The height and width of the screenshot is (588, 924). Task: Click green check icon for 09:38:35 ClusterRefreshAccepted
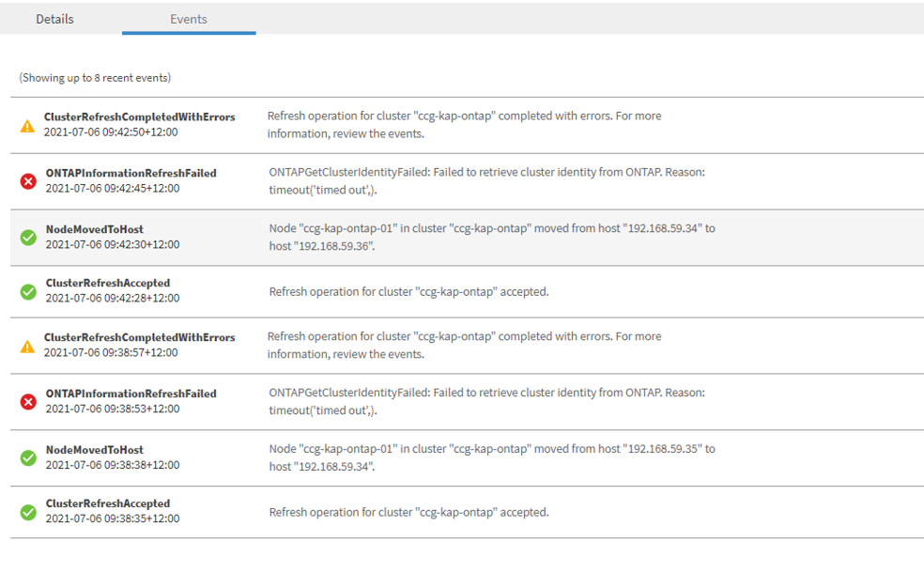point(28,512)
